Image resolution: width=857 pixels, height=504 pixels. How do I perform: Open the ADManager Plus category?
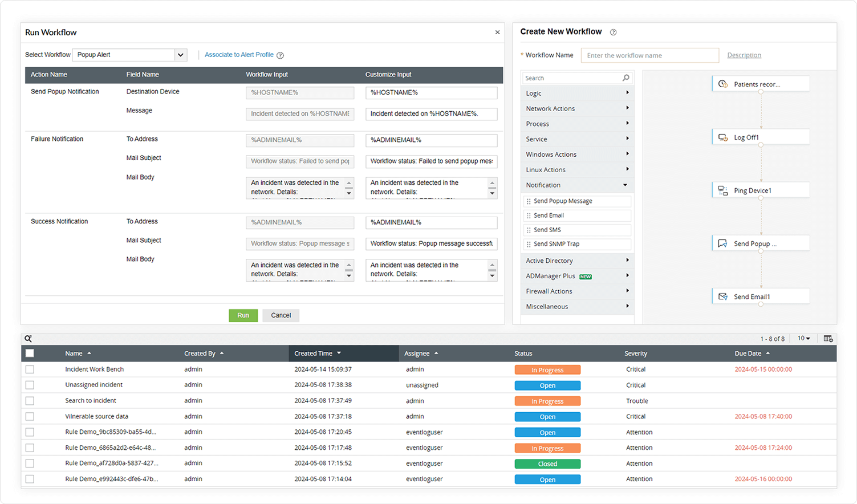coord(576,275)
